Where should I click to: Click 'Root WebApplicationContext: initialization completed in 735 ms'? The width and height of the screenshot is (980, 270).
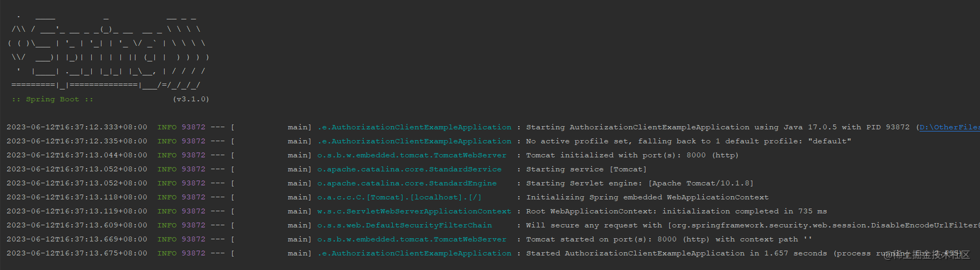point(676,211)
